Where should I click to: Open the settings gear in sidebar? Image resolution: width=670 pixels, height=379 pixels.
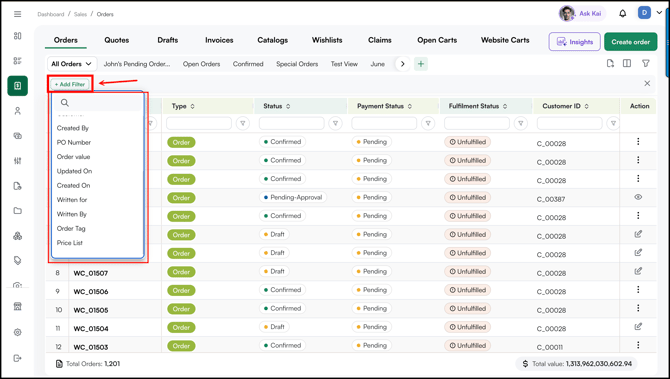pos(18,332)
